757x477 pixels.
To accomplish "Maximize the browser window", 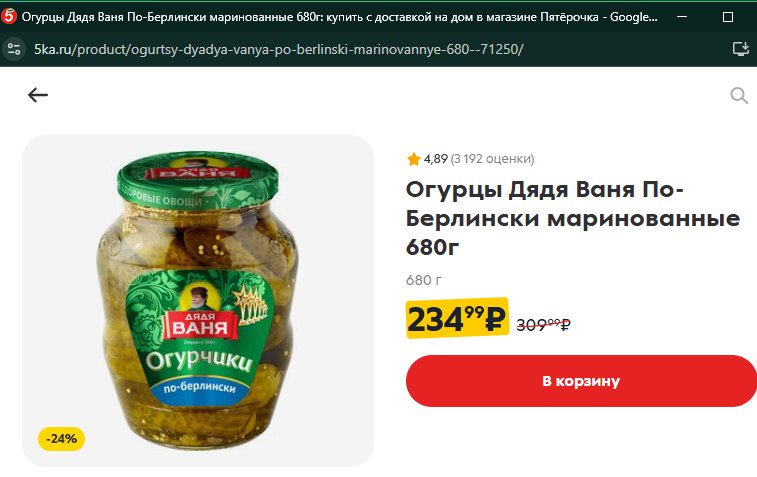I will tap(728, 17).
